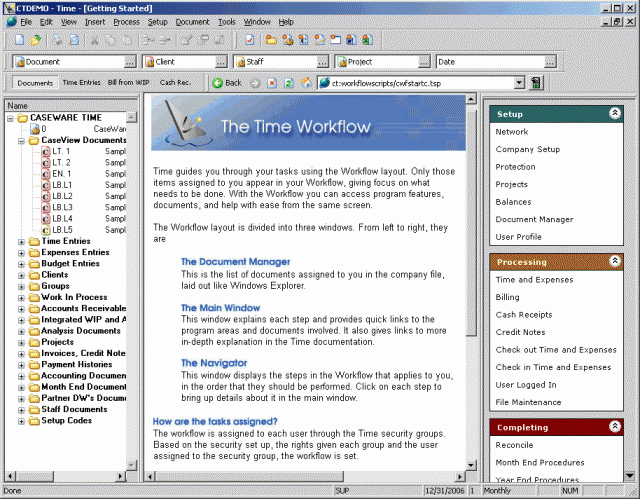Click the Open folder toolbar icon

point(35,40)
